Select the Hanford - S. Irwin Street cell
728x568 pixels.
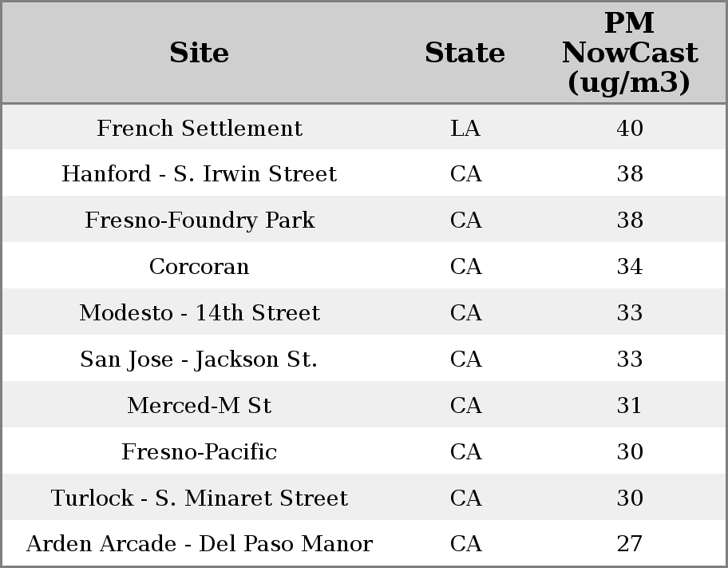click(x=200, y=174)
